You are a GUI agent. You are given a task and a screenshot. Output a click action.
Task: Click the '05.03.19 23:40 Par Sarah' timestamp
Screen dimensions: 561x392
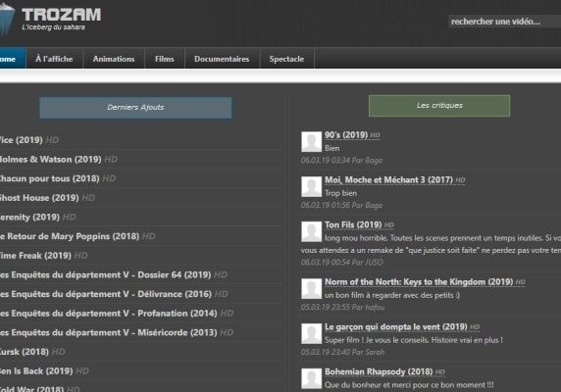(x=342, y=353)
